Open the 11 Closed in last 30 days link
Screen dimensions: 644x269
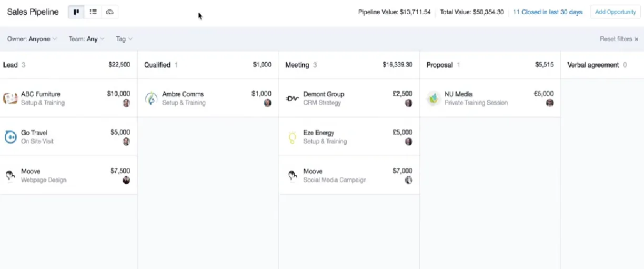pyautogui.click(x=548, y=12)
